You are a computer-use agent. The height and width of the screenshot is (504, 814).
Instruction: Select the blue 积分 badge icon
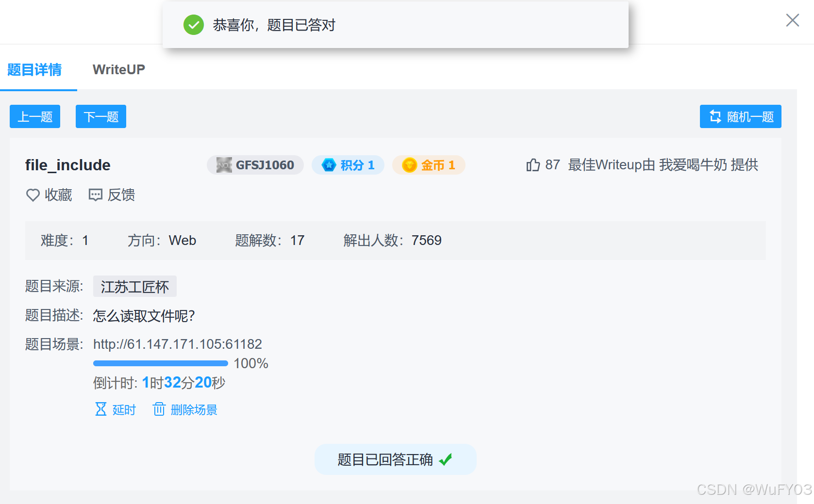tap(329, 165)
